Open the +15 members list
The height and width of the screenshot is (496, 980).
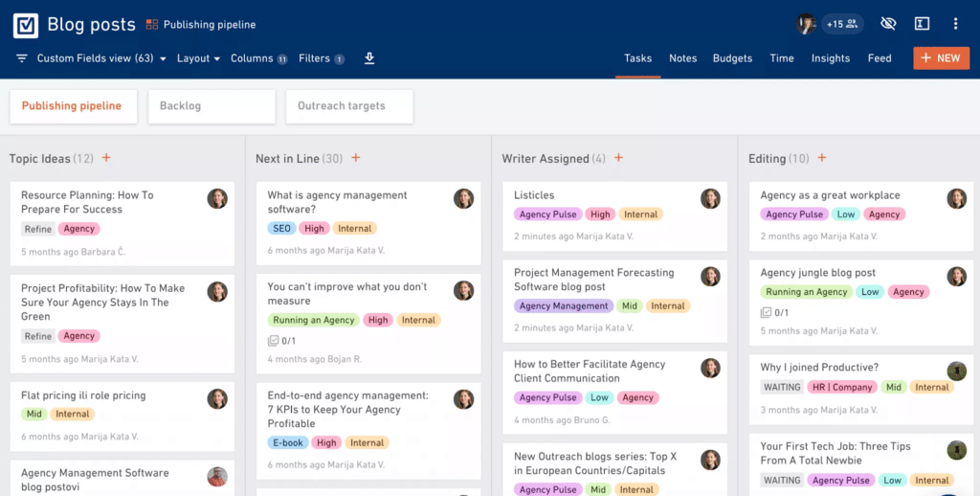point(842,24)
